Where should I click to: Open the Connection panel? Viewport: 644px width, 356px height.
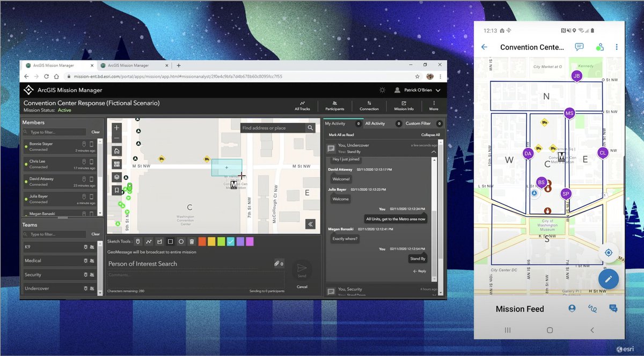pyautogui.click(x=369, y=105)
